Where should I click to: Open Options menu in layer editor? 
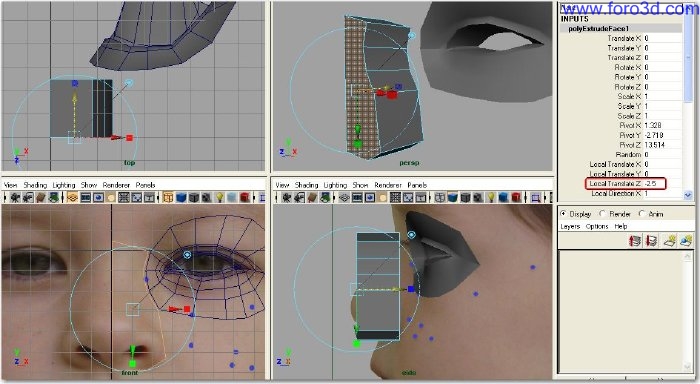[x=597, y=226]
